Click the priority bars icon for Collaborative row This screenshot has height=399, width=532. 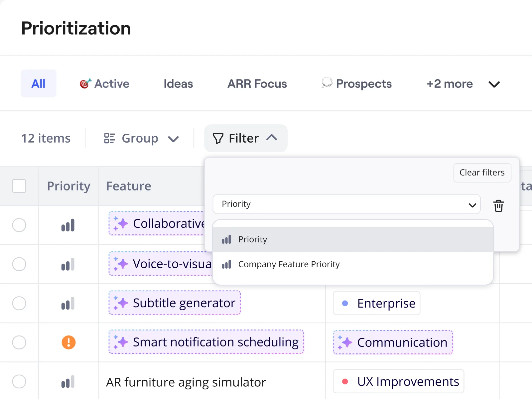(68, 225)
